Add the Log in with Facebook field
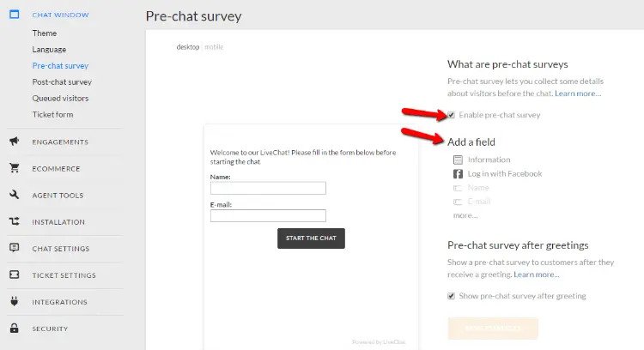Viewport: 644px width, 350px height. 497,173
